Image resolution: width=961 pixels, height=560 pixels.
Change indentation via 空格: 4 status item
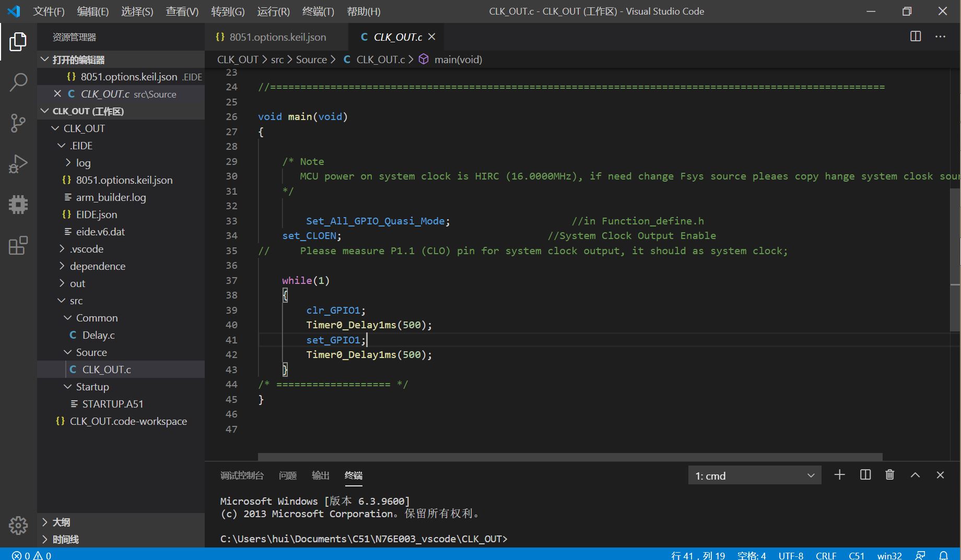point(751,555)
